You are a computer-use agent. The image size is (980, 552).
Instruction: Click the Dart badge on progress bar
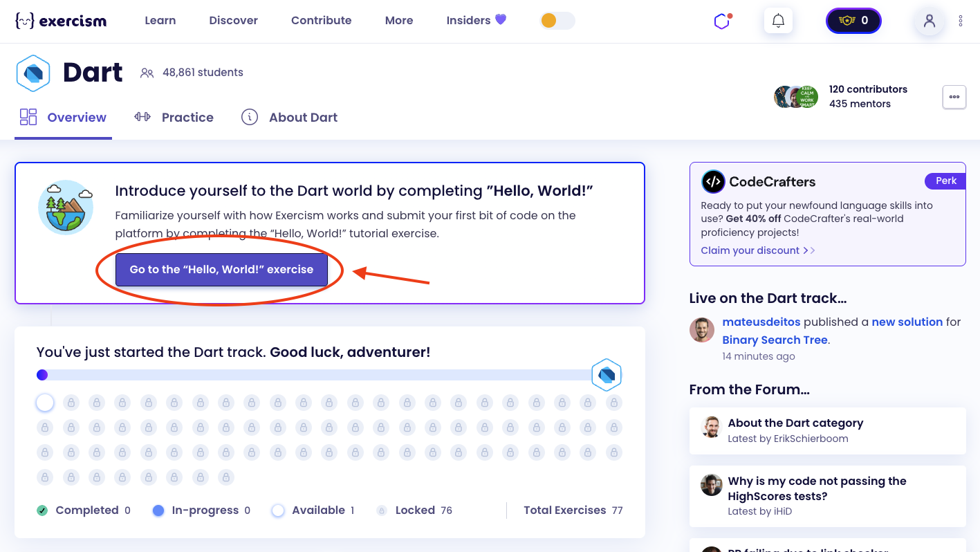tap(607, 375)
